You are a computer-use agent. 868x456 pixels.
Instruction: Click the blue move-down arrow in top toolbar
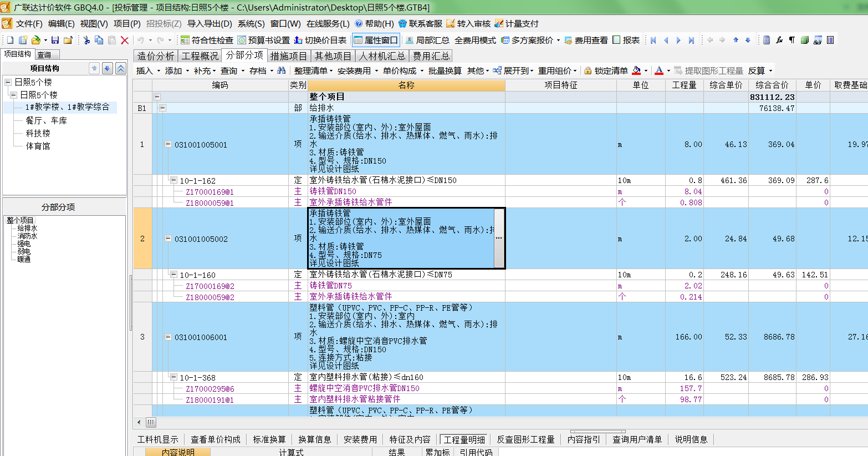(x=748, y=40)
